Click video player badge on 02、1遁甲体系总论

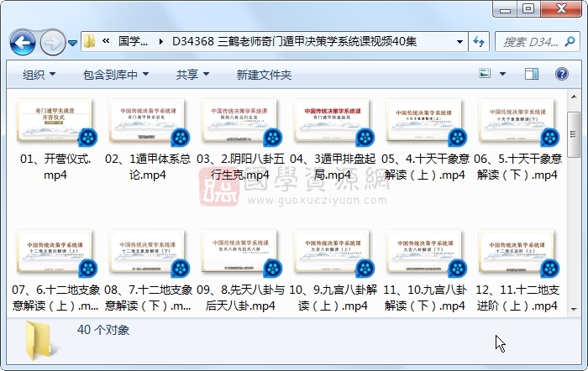click(181, 138)
